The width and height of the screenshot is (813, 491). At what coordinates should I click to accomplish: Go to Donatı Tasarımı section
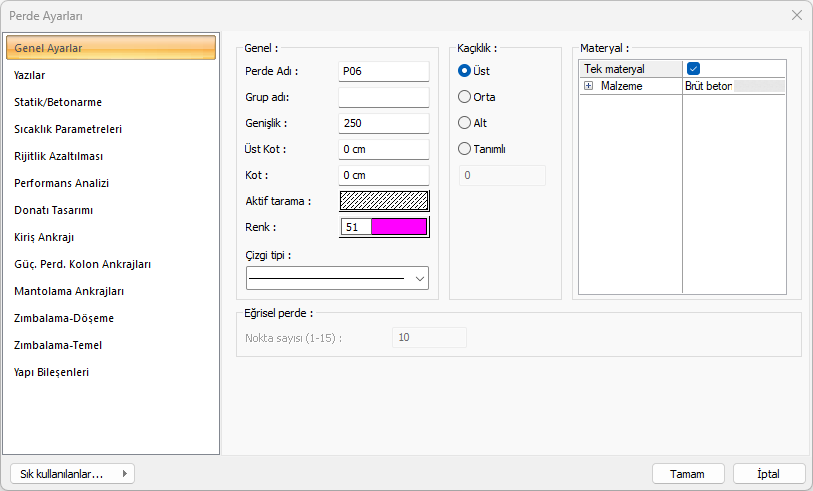tap(54, 210)
